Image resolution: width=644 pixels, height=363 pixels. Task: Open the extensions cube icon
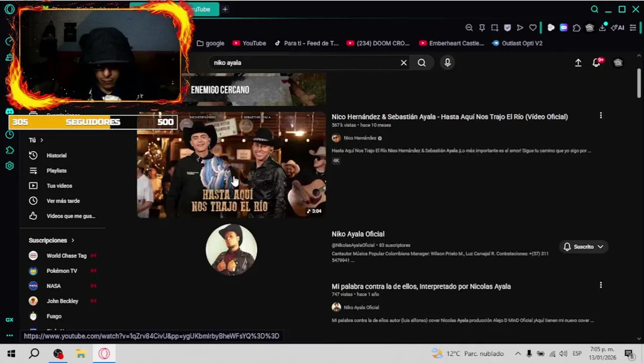[x=576, y=28]
